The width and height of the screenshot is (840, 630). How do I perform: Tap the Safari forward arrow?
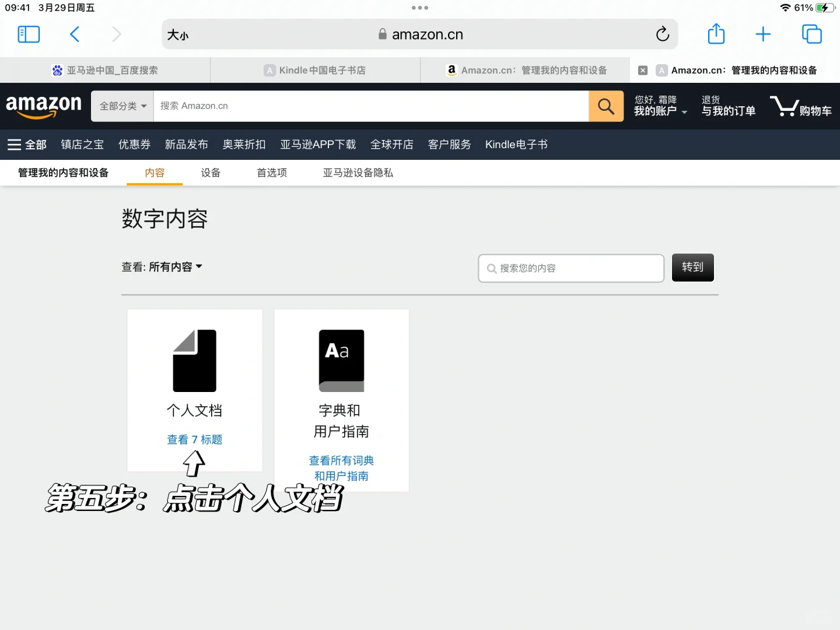(117, 34)
